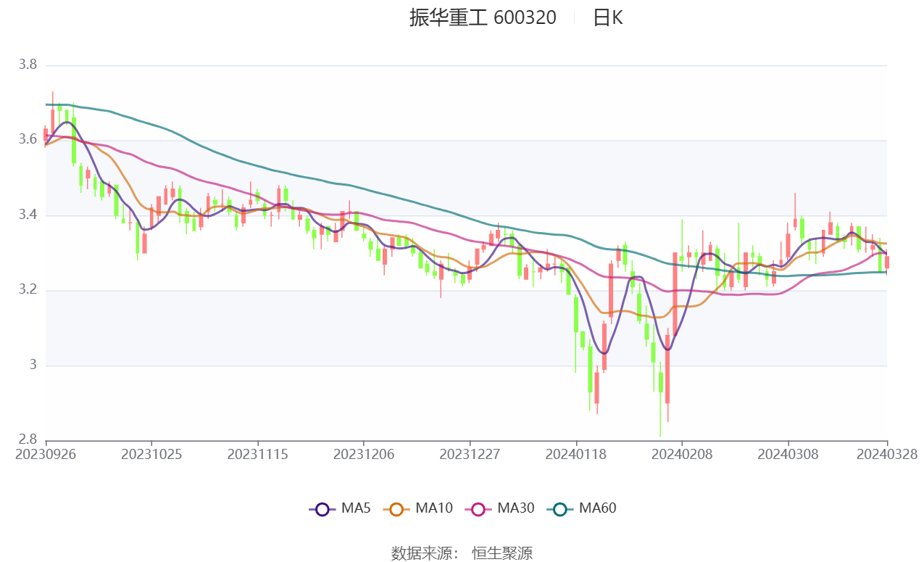Click the x-axis date label 20231115
Image resolution: width=924 pixels, height=562 pixels.
click(258, 455)
